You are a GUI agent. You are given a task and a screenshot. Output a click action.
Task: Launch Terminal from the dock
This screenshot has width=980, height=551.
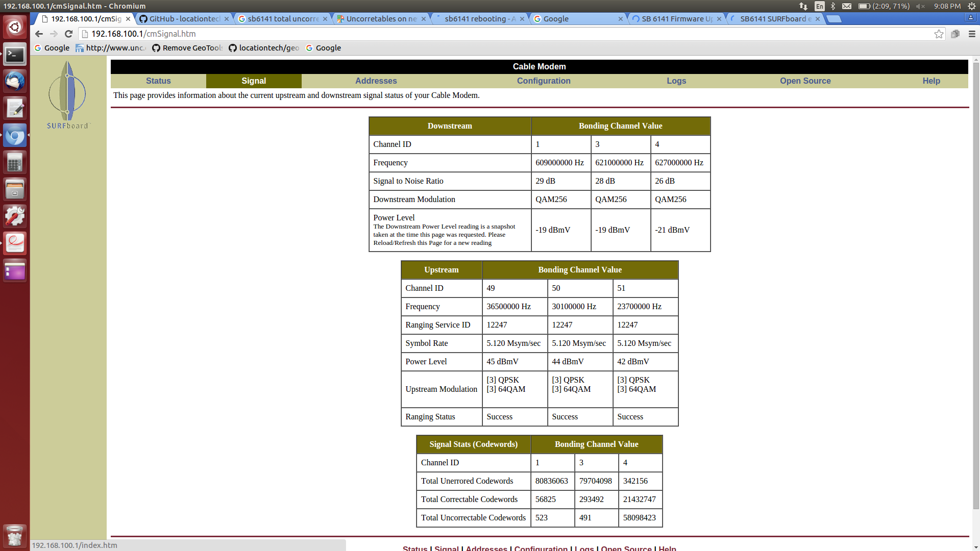pos(15,55)
